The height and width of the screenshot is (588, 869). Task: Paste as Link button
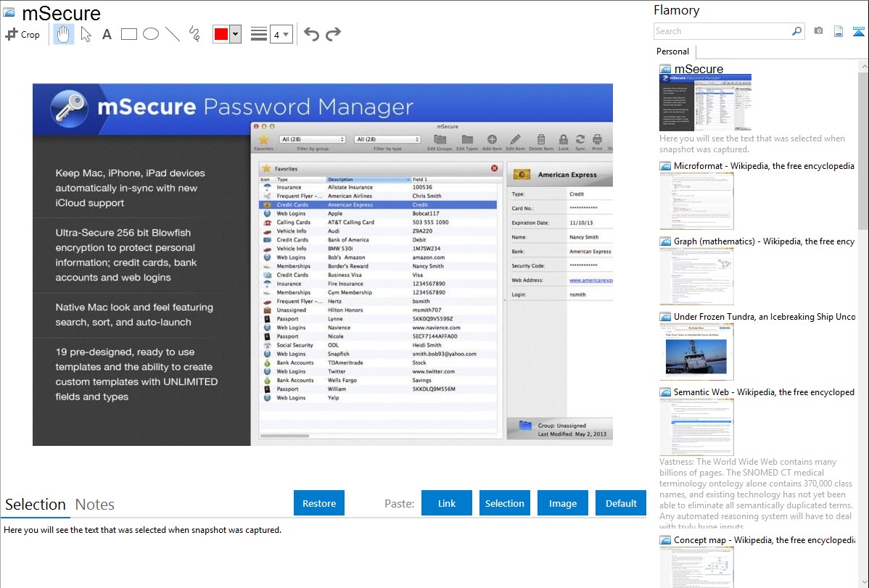447,503
